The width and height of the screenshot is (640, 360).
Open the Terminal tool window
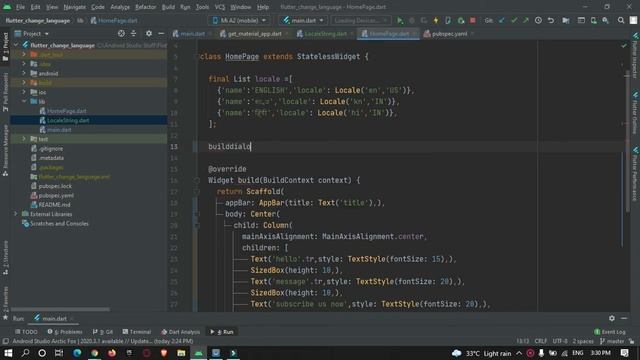tap(137, 332)
